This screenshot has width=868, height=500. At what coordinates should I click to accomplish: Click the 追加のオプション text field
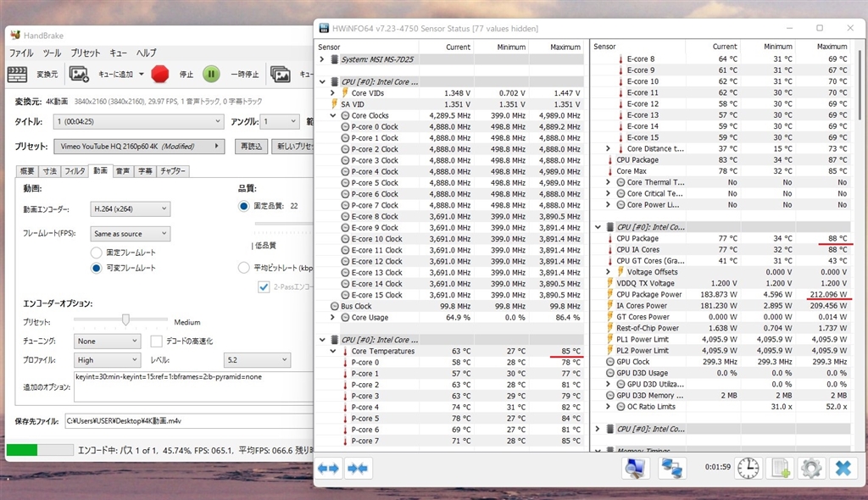click(x=194, y=386)
